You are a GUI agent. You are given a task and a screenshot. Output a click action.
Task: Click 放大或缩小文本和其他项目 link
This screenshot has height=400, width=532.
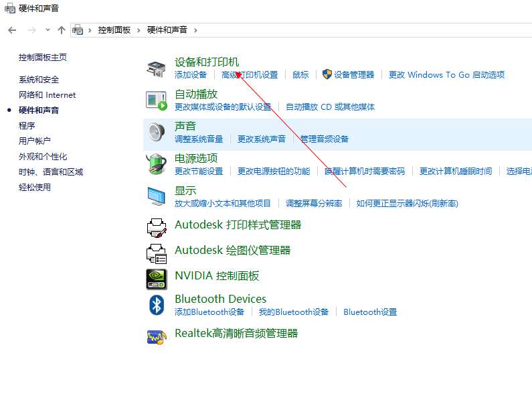coord(223,204)
